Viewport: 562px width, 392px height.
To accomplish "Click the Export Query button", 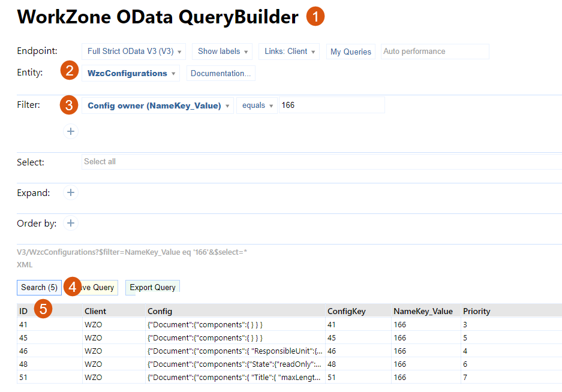I will click(x=152, y=288).
